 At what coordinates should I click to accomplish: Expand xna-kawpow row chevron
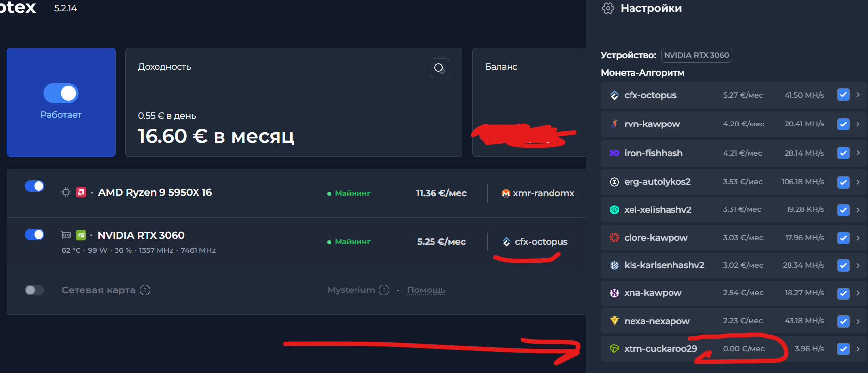(x=858, y=293)
